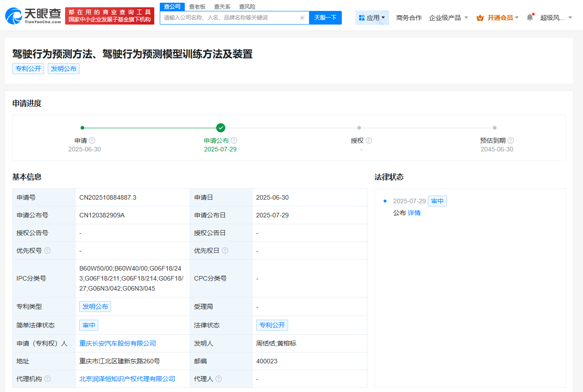This screenshot has width=583, height=392.
Task: Click the help icon next to 代理人
Action: [x=219, y=379]
